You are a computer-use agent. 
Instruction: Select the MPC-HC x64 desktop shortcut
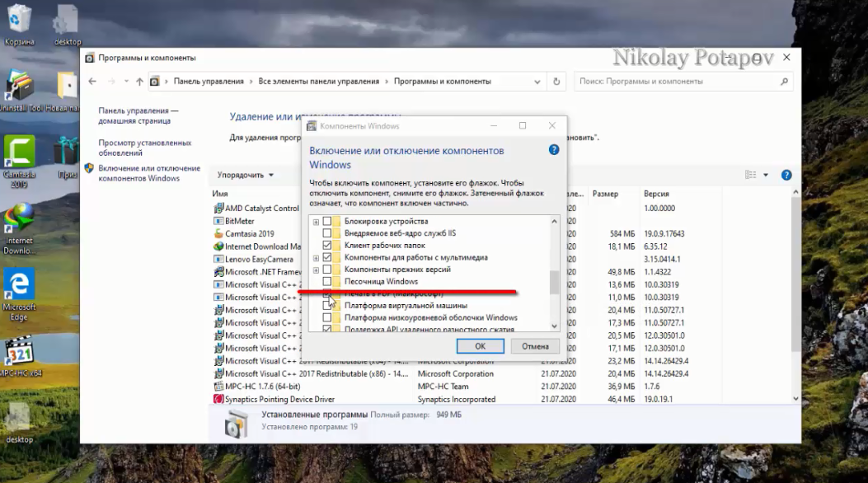(20, 356)
